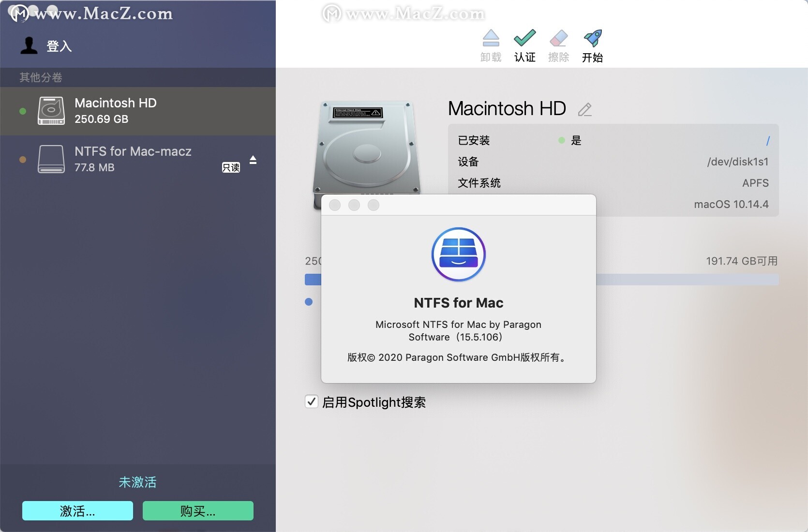Click the 设备 label
The width and height of the screenshot is (808, 532).
468,162
